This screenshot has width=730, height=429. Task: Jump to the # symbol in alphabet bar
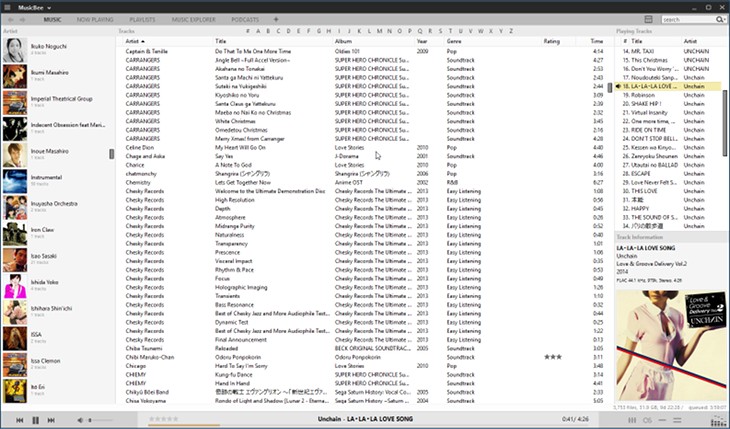click(x=248, y=31)
